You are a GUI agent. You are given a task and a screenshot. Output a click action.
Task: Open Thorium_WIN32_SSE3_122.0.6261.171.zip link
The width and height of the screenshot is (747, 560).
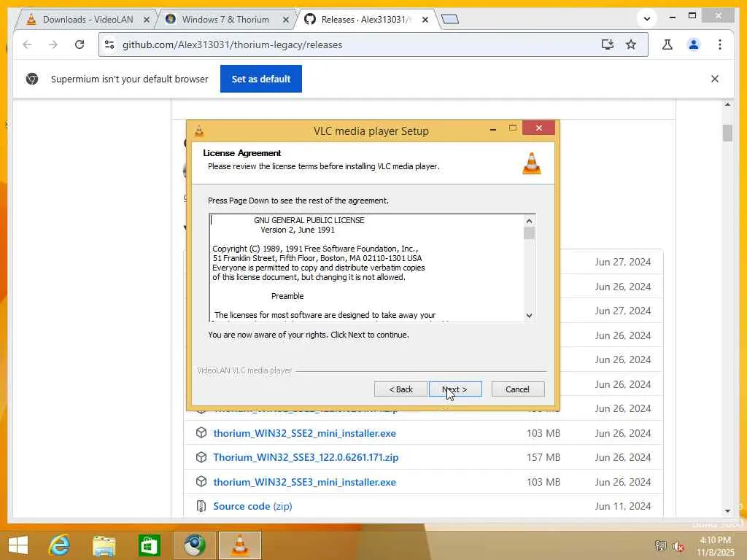[306, 457]
